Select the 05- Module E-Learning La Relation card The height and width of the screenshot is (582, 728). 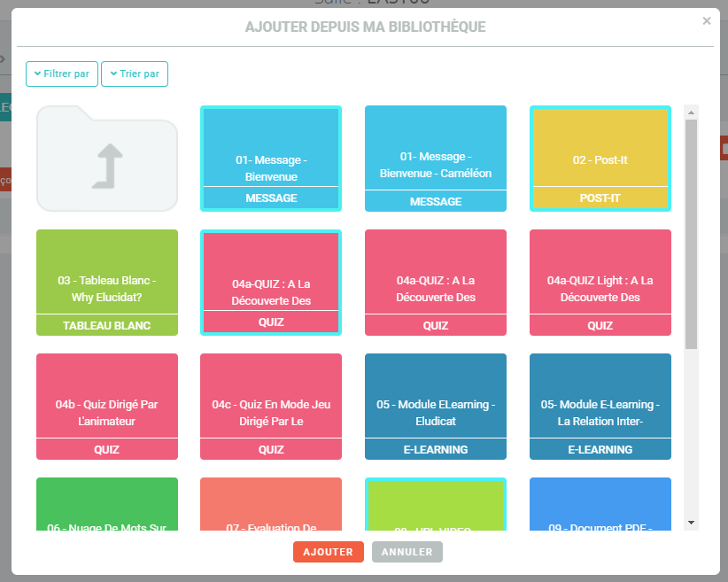600,407
